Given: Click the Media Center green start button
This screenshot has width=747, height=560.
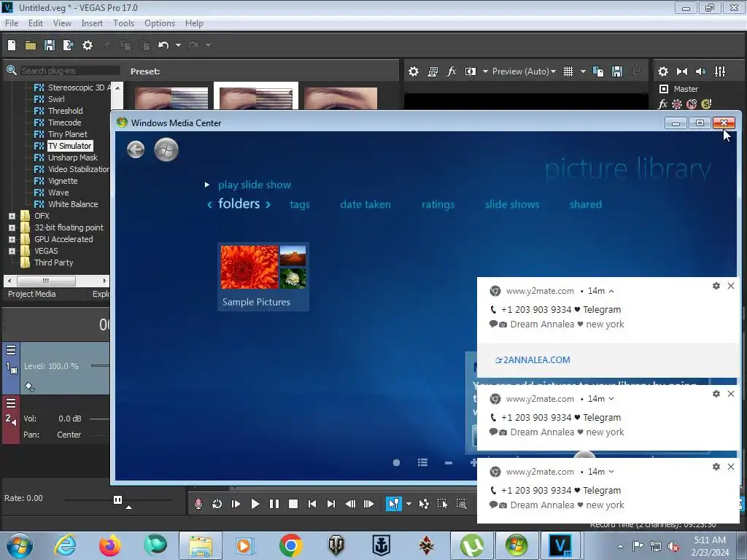Looking at the screenshot, I should point(166,149).
